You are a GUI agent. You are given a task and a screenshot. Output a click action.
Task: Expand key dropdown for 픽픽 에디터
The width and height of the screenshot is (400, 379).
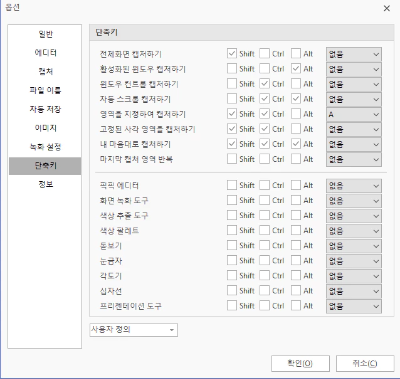tap(354, 186)
